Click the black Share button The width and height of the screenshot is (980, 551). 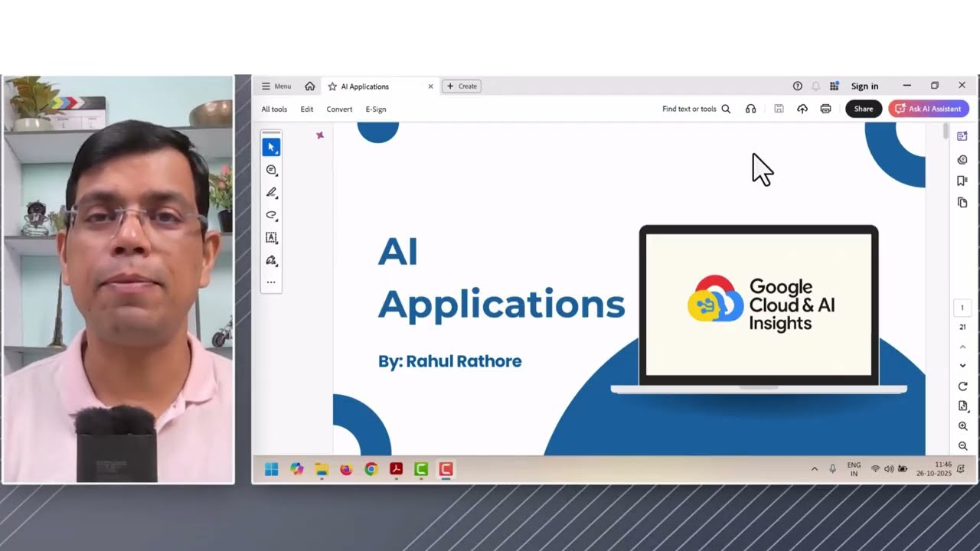click(864, 109)
